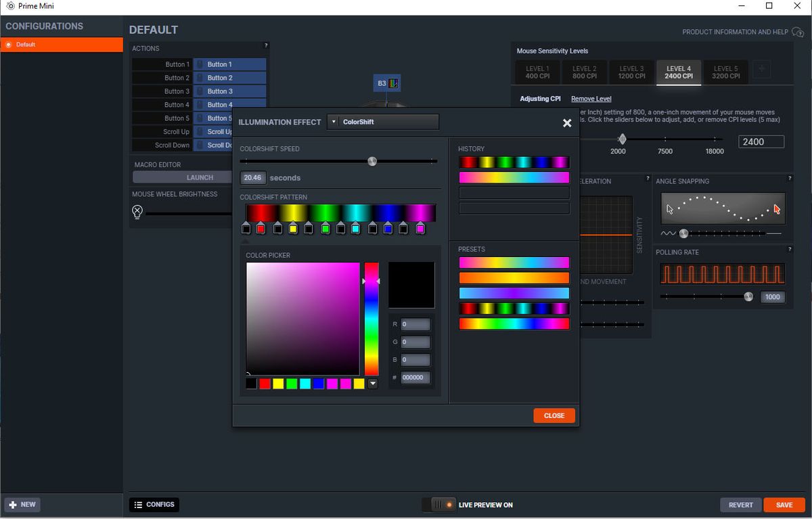
Task: Click the Remove Level link
Action: 591,99
